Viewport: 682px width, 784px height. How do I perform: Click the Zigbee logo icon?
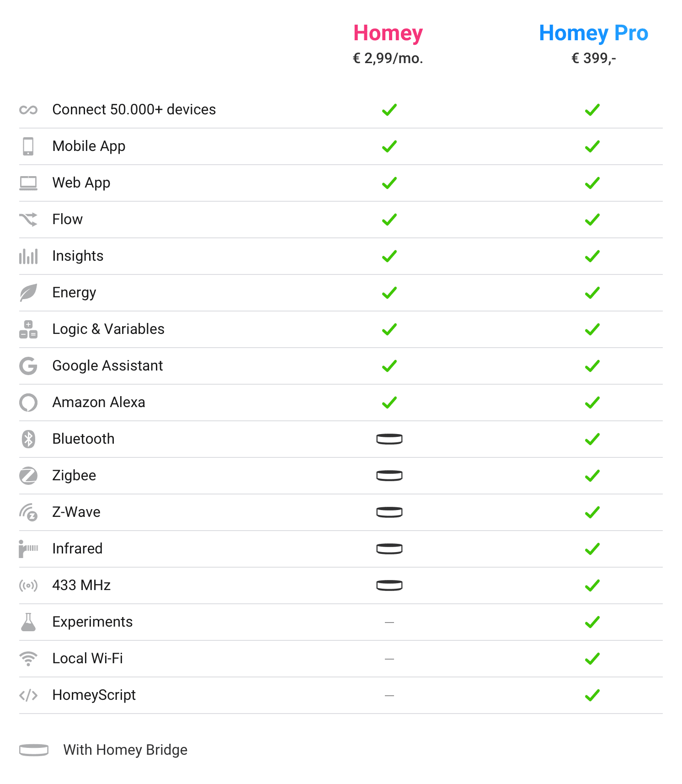pos(28,476)
